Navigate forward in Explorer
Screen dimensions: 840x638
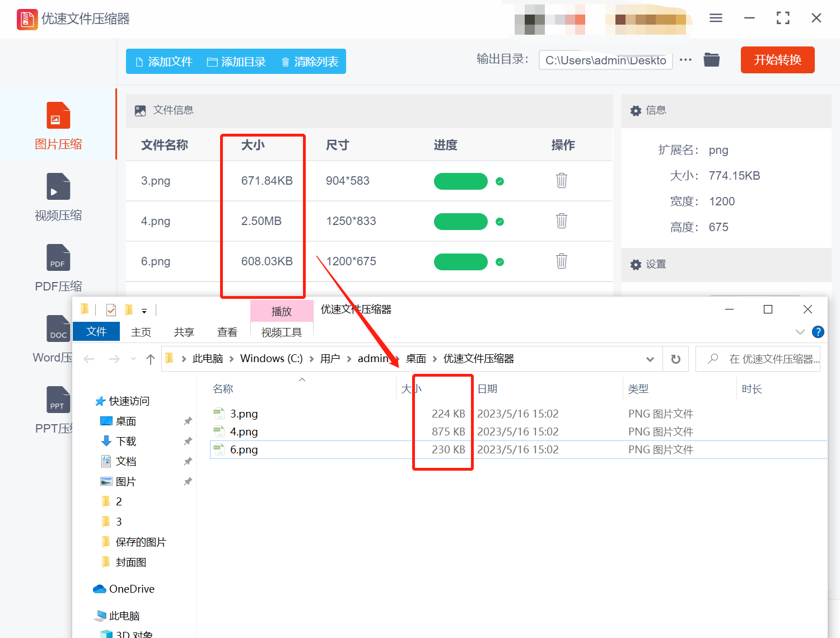[114, 359]
